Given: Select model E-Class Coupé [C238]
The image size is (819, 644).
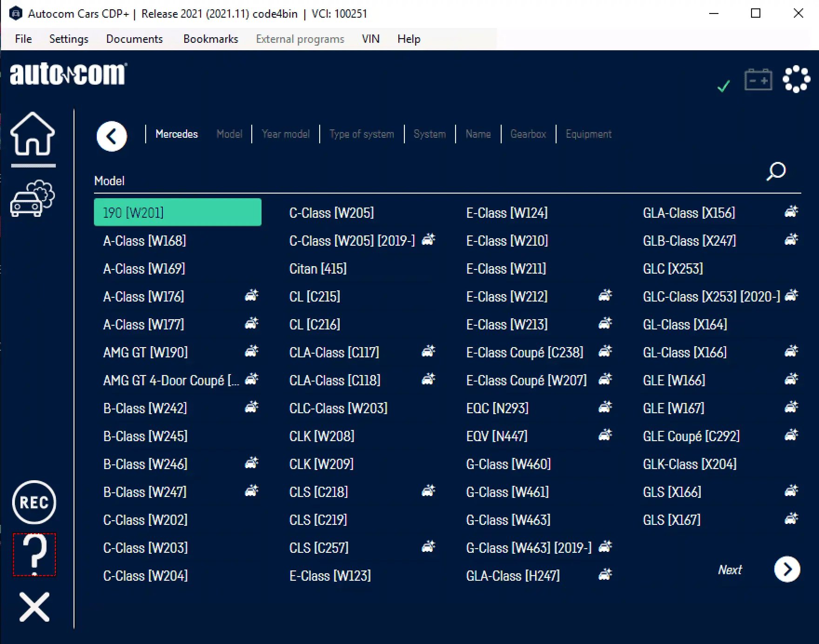Looking at the screenshot, I should point(525,352).
